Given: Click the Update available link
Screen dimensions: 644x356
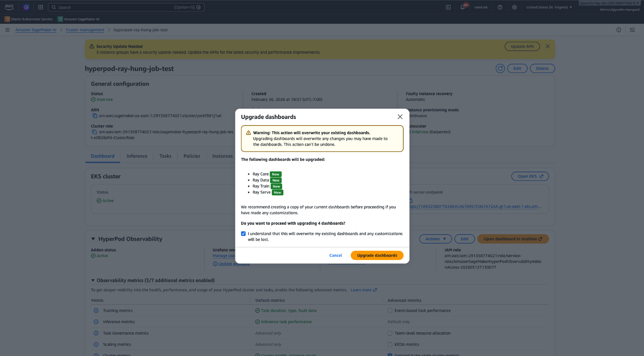Looking at the screenshot, I should 234,264.
